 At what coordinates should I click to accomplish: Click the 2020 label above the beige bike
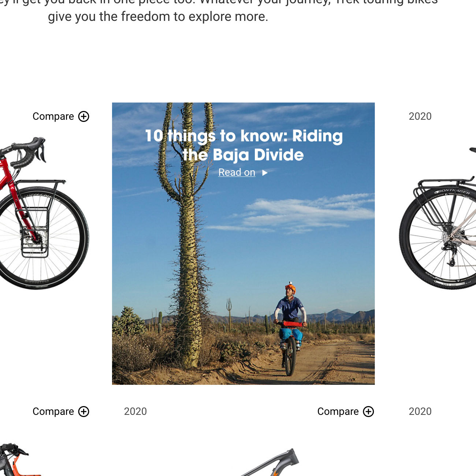[420, 116]
